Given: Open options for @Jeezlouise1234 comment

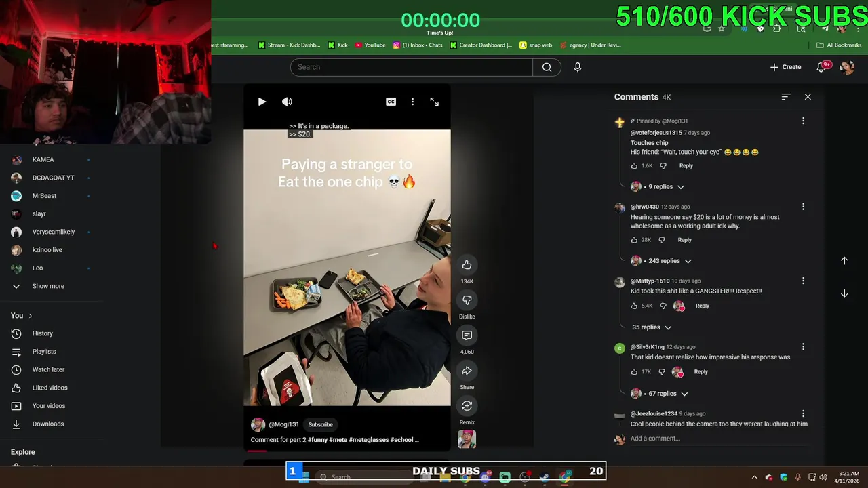Looking at the screenshot, I should click(x=803, y=413).
